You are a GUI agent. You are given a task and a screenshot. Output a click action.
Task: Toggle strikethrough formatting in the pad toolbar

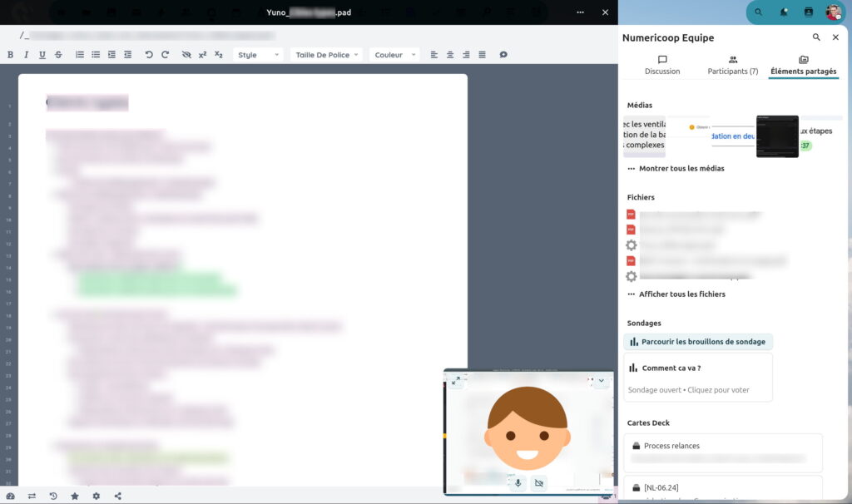tap(58, 55)
